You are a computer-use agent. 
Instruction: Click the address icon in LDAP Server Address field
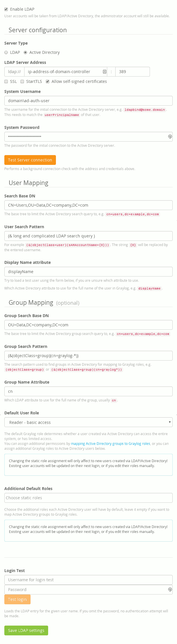click(x=104, y=71)
